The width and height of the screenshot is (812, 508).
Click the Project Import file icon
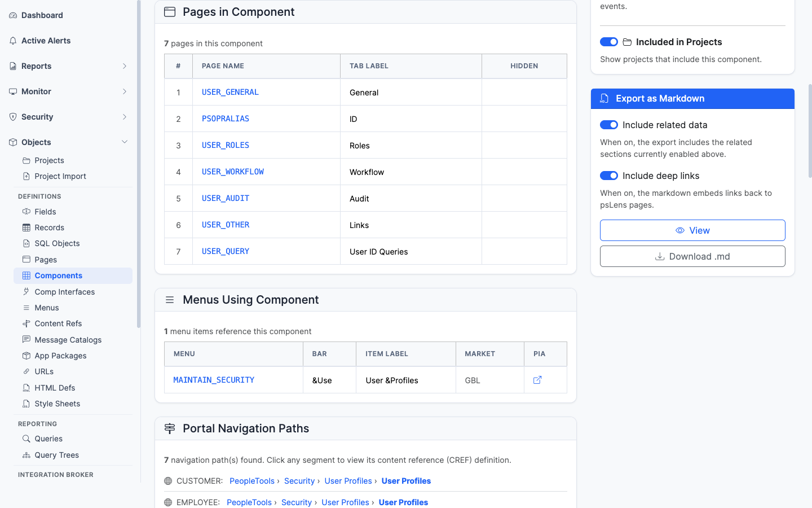[x=27, y=176]
